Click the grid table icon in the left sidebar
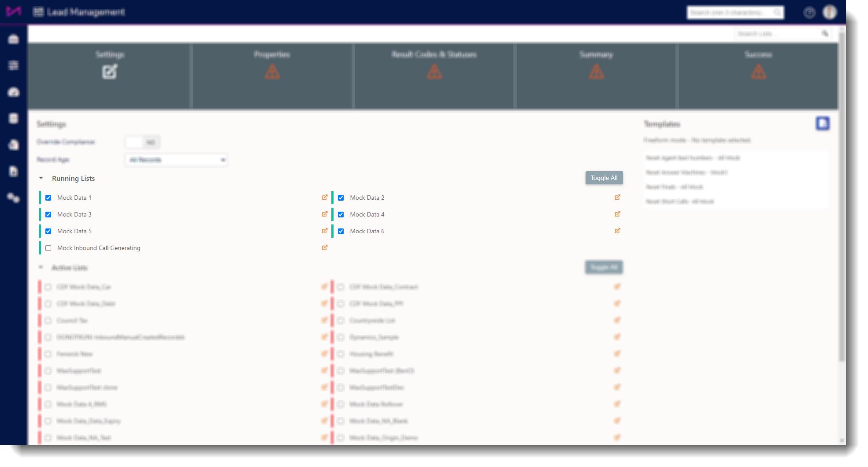 coord(14,65)
